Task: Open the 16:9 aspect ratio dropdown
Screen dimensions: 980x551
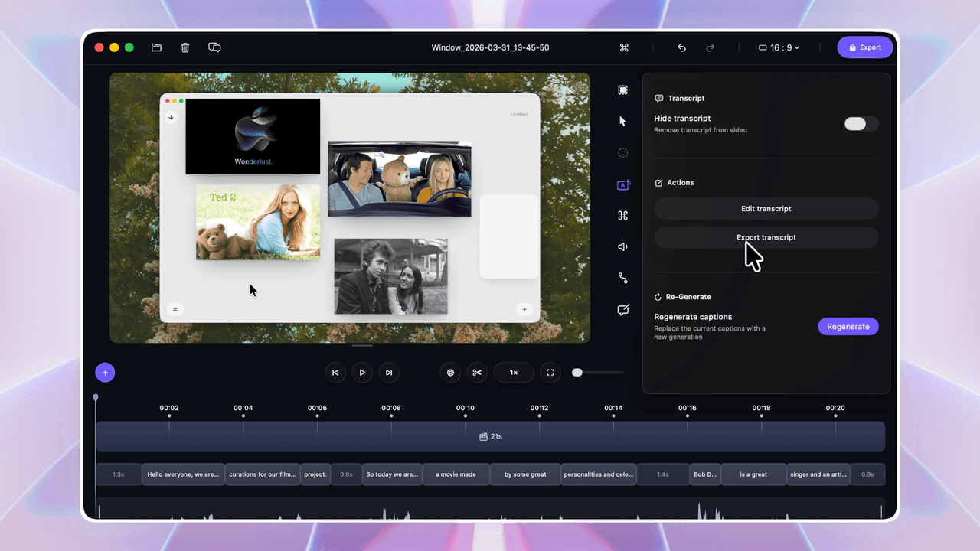Action: pyautogui.click(x=779, y=47)
